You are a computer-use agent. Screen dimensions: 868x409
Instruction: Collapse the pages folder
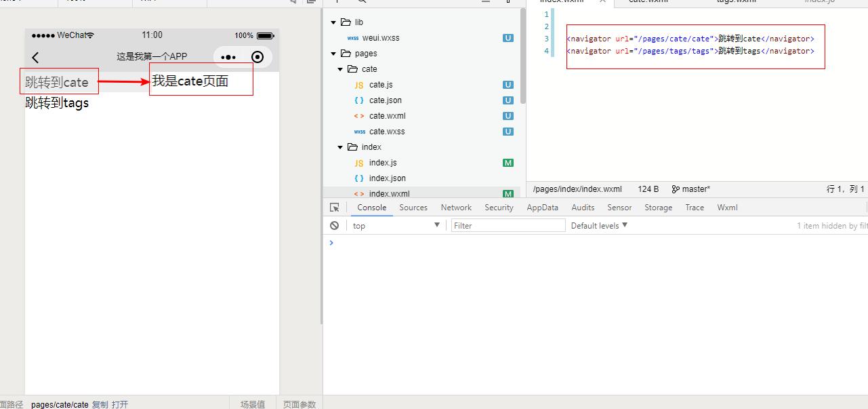(333, 54)
